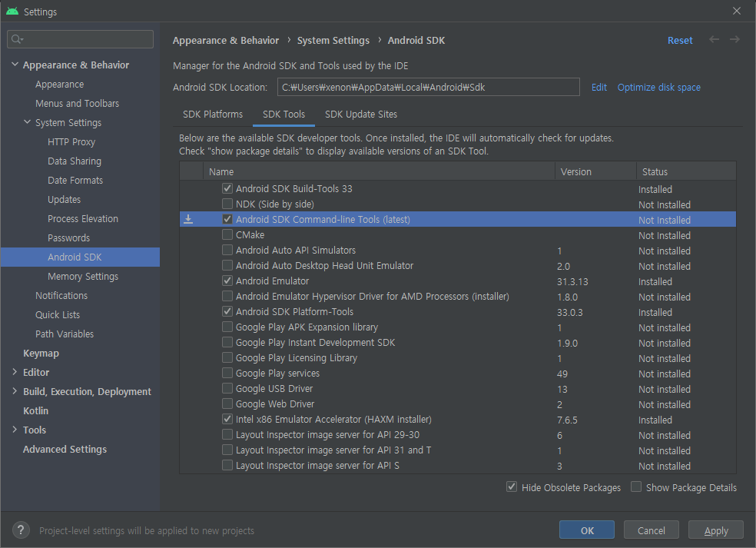This screenshot has width=756, height=548.
Task: Switch to the SDK Platforms tab
Action: tap(213, 115)
